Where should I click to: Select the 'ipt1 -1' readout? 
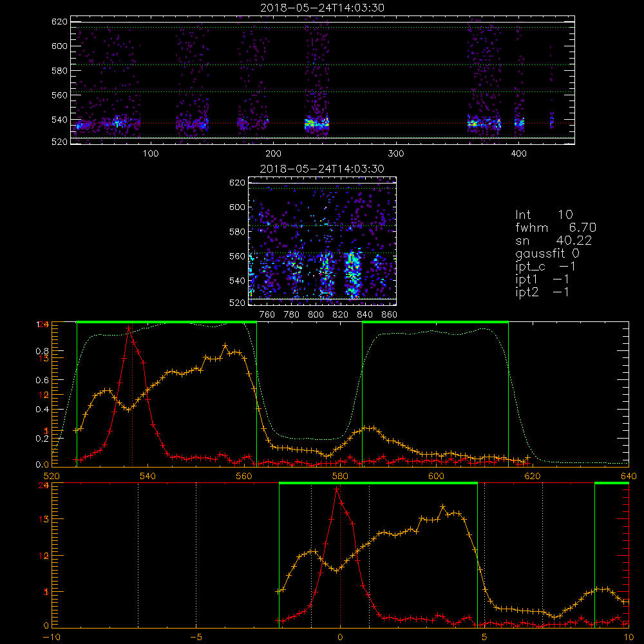coord(542,279)
